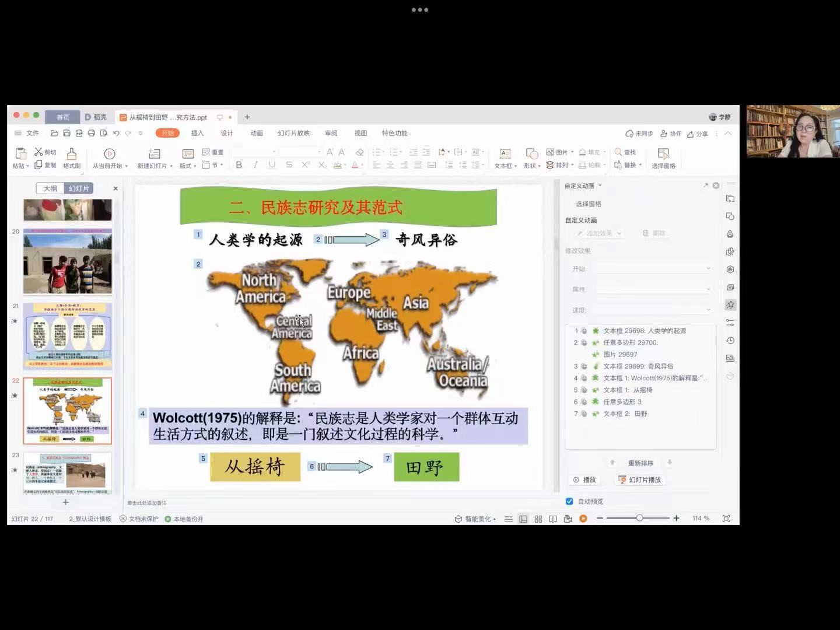
Task: Click the zoom slider handle
Action: coord(640,518)
